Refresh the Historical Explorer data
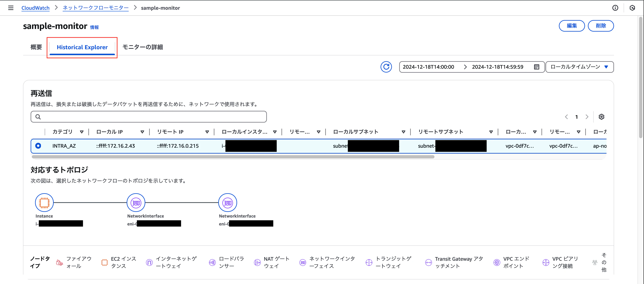Screen dimensions: 644x284 [386, 67]
